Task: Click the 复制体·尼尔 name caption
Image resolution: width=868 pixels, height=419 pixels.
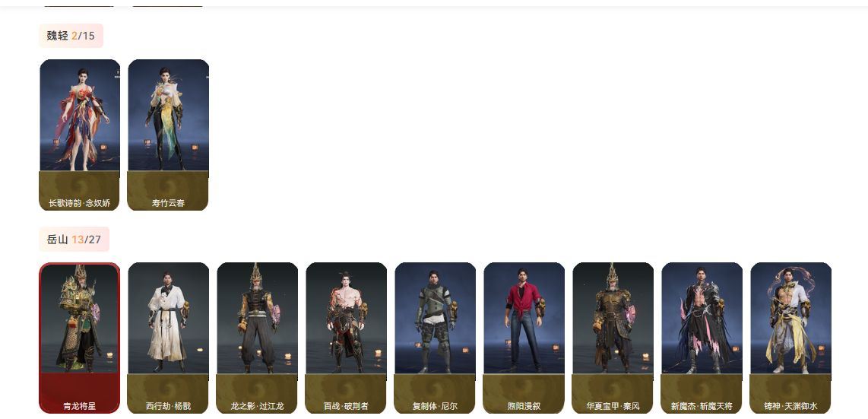Action: tap(435, 406)
